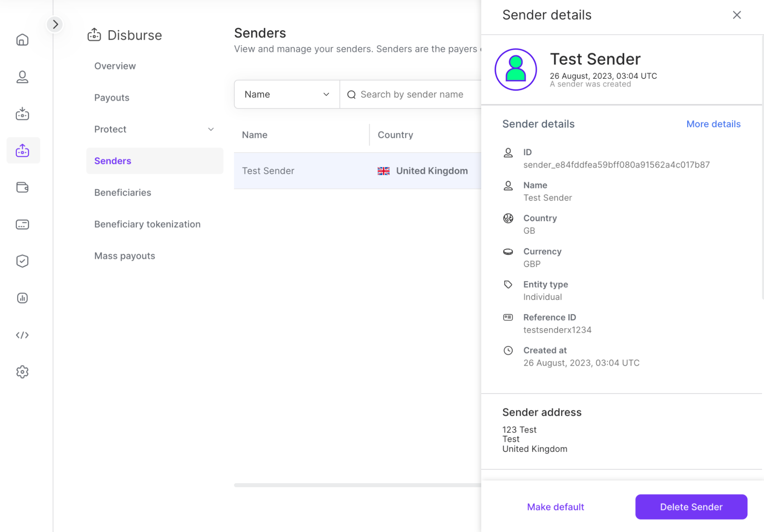Open the Name filter dropdown

pyautogui.click(x=286, y=94)
